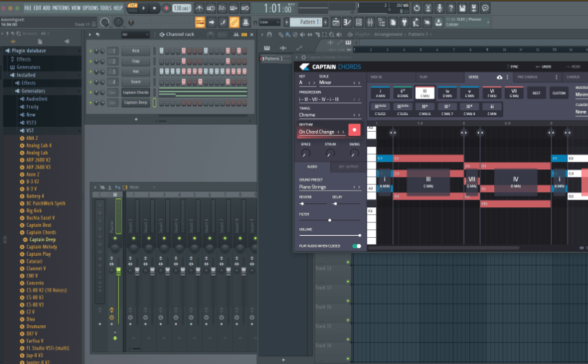
Task: Click the playlist magnet snap icon
Action: coord(269,35)
